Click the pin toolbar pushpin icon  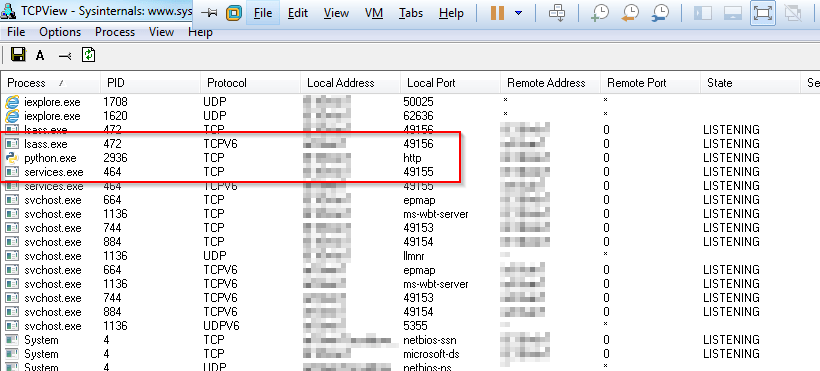(x=211, y=13)
